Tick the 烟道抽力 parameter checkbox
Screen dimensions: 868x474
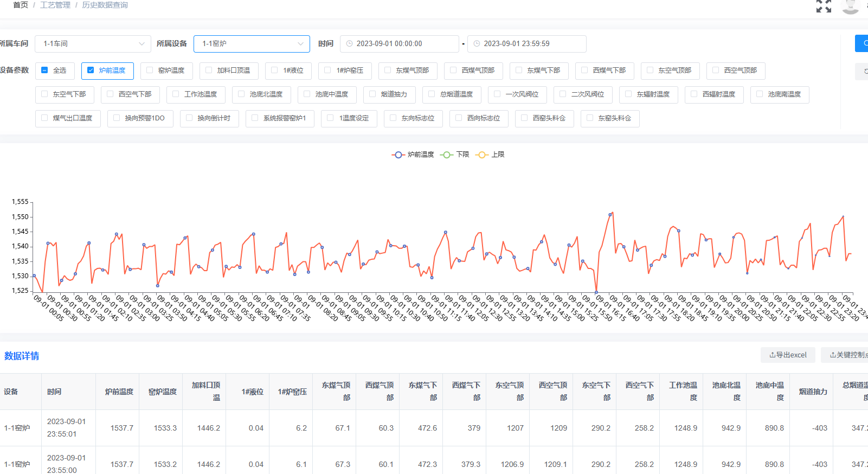(x=372, y=94)
